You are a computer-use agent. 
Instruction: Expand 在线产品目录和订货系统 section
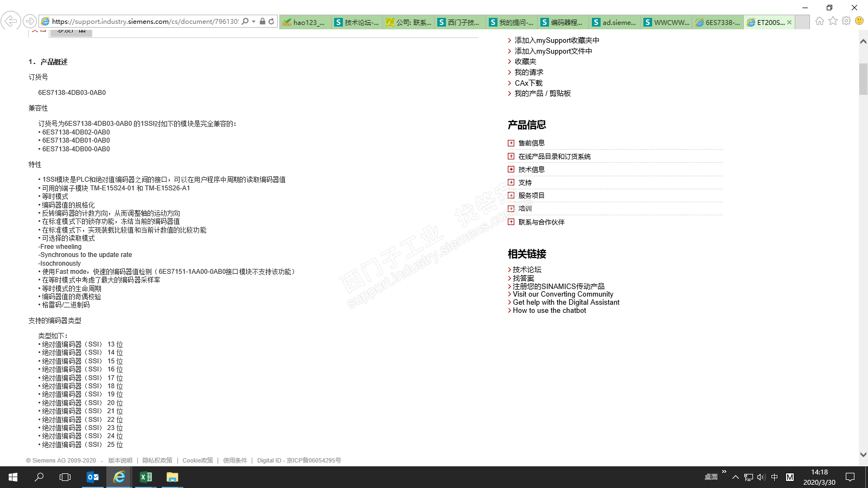pos(511,156)
